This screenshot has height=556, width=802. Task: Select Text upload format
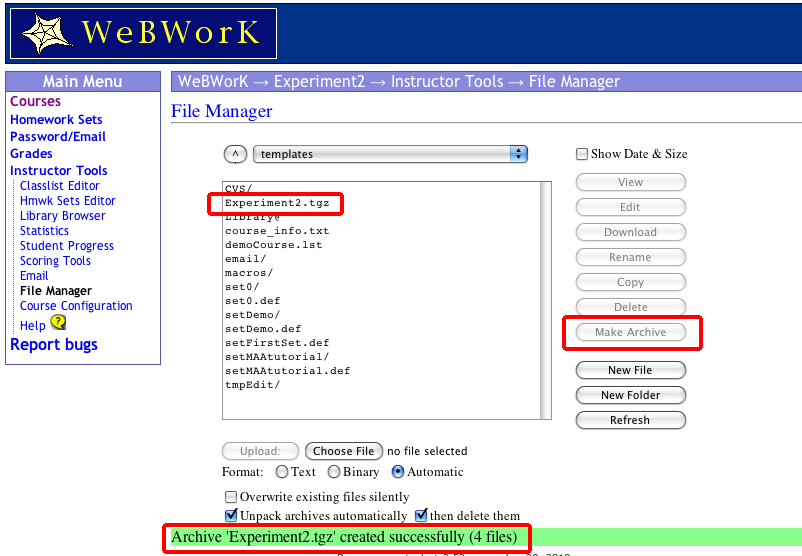[282, 472]
